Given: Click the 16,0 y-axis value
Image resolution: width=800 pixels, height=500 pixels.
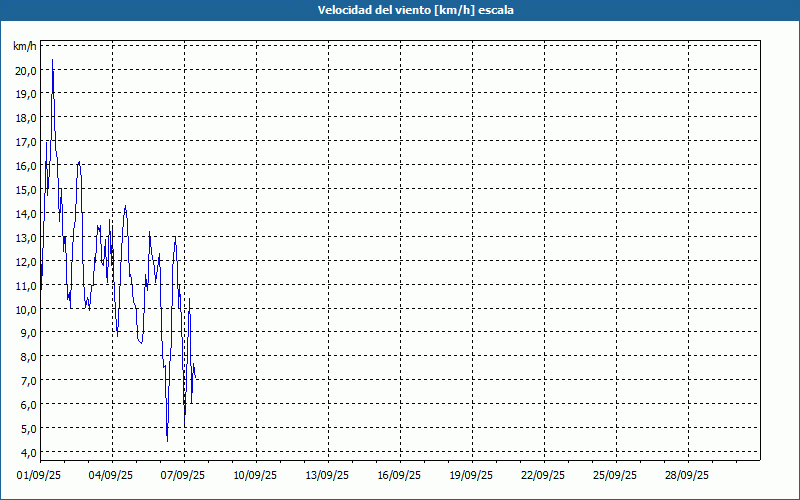Looking at the screenshot, I should tap(26, 166).
